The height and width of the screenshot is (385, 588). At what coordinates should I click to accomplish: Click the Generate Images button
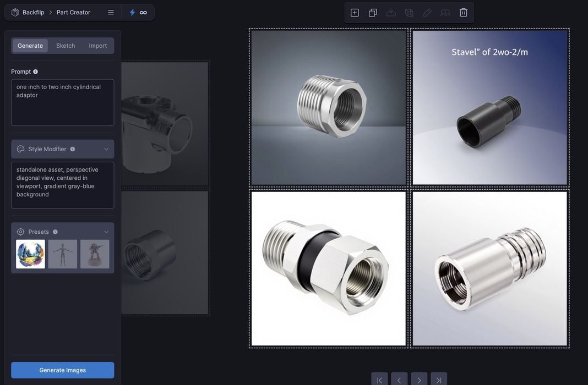[63, 370]
